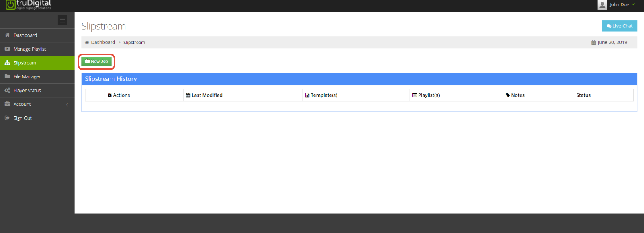Start a New Job

click(96, 61)
